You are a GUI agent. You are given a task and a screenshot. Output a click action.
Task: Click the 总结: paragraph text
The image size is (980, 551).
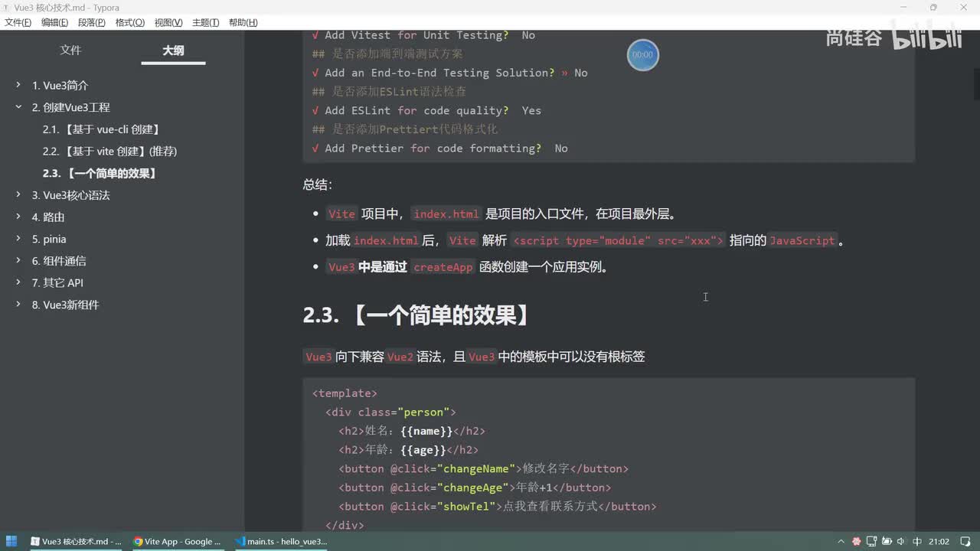[318, 185]
